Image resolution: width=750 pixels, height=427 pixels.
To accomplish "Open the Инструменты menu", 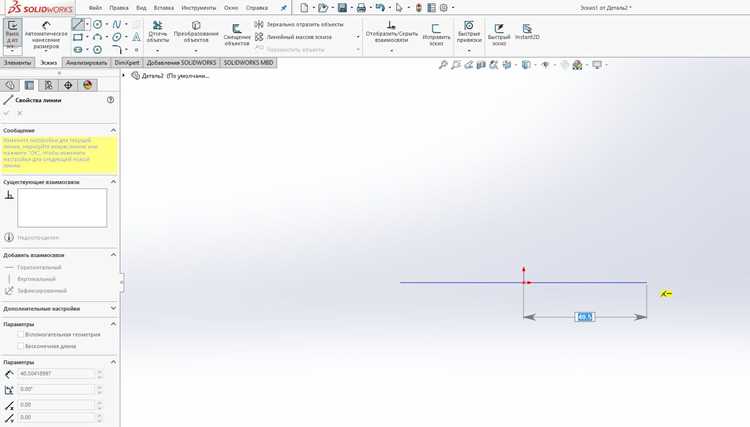I will (x=199, y=8).
